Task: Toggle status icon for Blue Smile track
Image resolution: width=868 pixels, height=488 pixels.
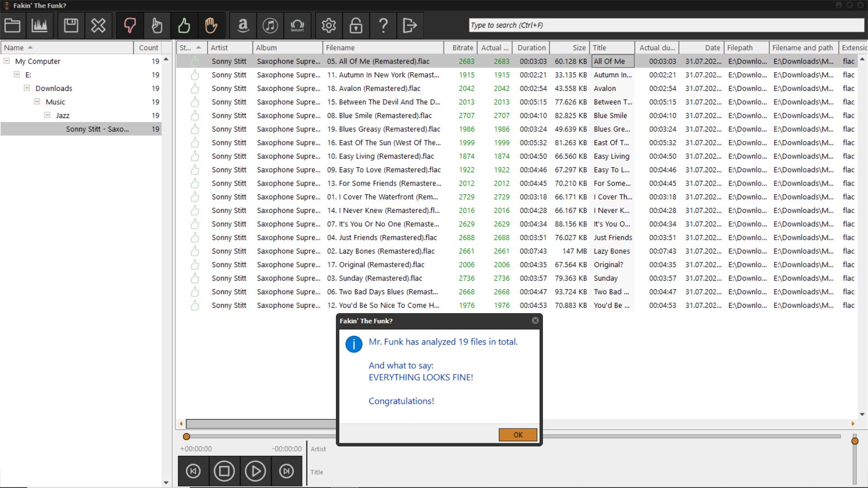Action: coord(195,116)
